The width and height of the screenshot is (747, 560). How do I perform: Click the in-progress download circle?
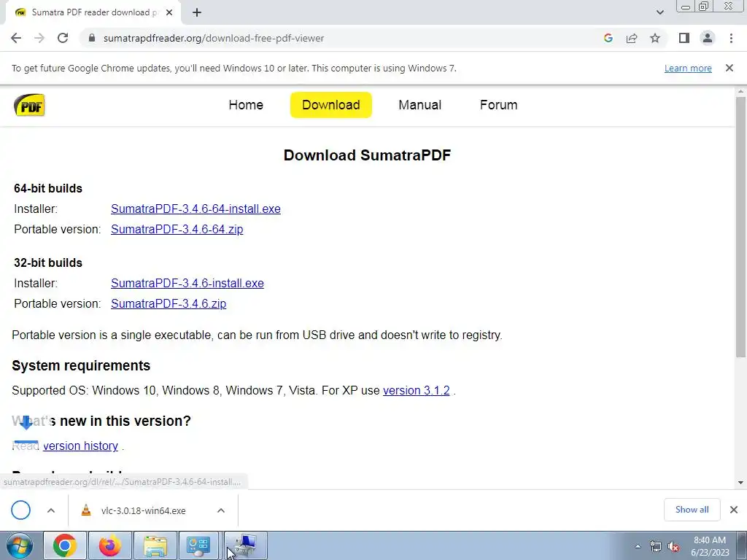(x=21, y=510)
